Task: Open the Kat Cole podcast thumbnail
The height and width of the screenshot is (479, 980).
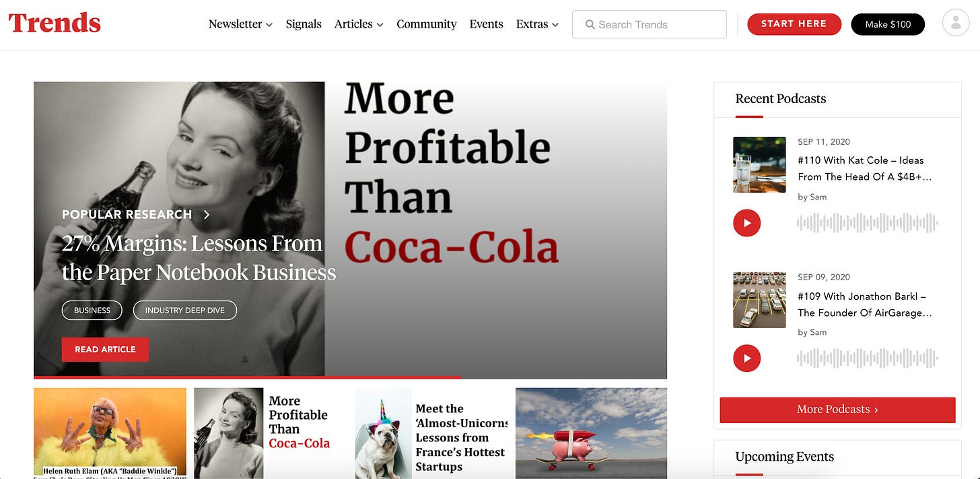Action: [759, 165]
